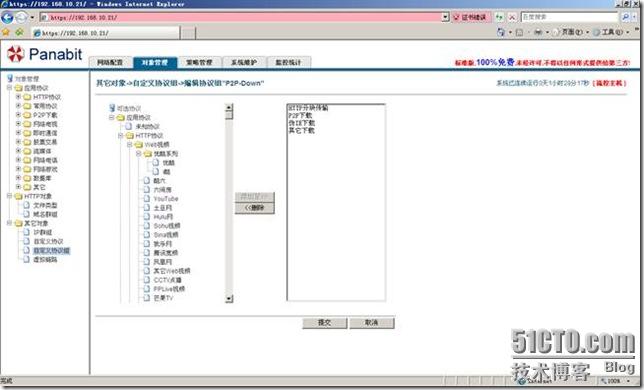This screenshot has width=644, height=390.
Task: Click the Feeds icon in IE command bar
Action: pos(520,32)
